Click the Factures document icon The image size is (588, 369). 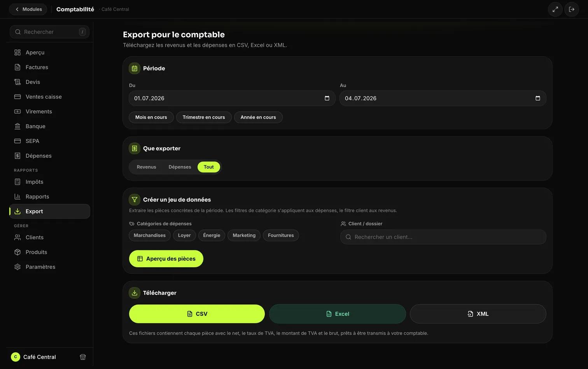[17, 67]
